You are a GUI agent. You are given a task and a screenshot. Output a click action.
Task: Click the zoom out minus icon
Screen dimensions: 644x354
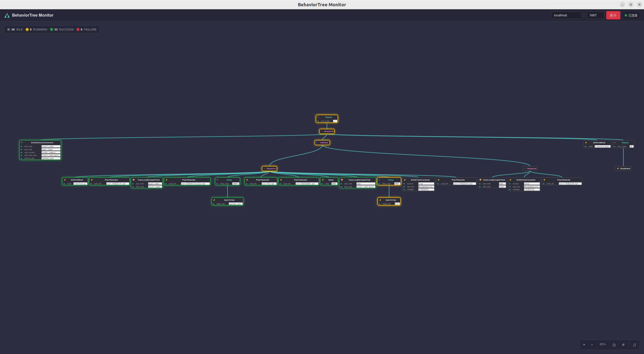(592, 345)
